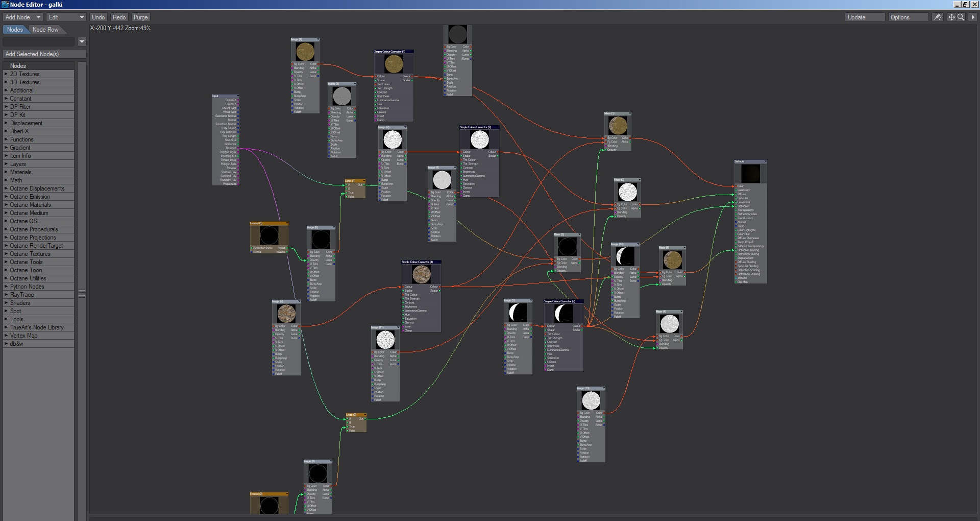Expand the Octane Materials category

click(30, 205)
